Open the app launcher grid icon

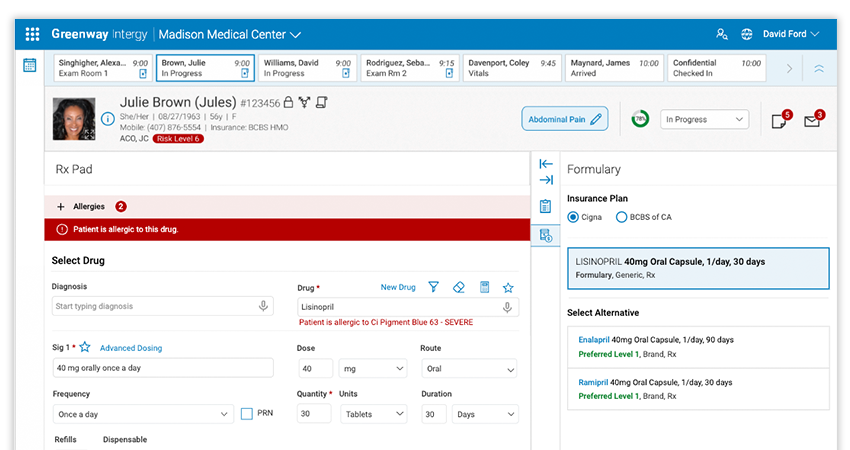(32, 34)
